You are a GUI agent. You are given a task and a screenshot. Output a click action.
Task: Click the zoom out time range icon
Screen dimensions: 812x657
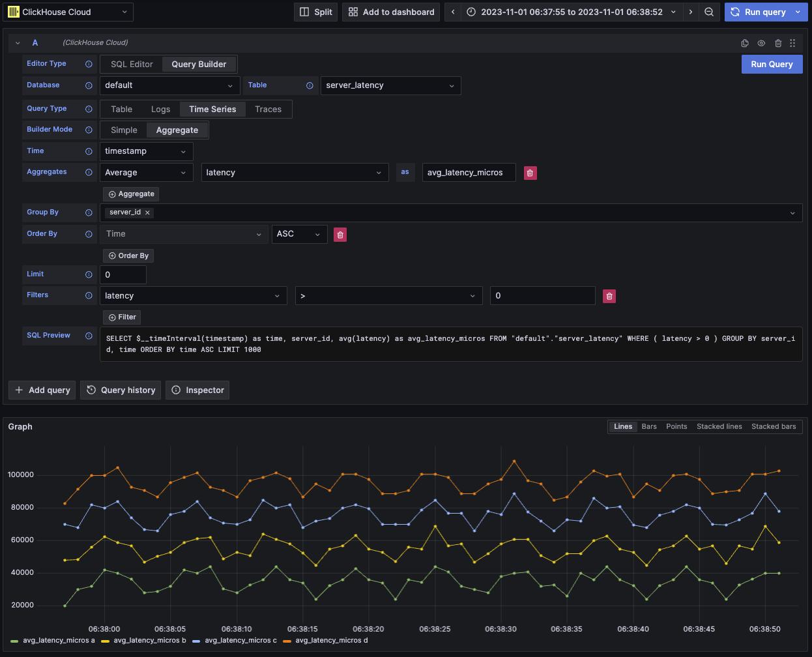click(x=709, y=12)
